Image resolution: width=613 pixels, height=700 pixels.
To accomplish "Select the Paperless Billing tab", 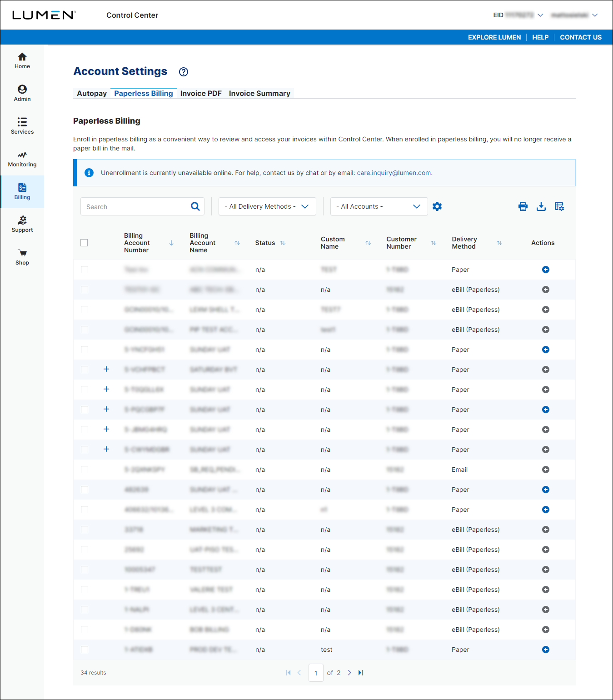I will [x=144, y=93].
